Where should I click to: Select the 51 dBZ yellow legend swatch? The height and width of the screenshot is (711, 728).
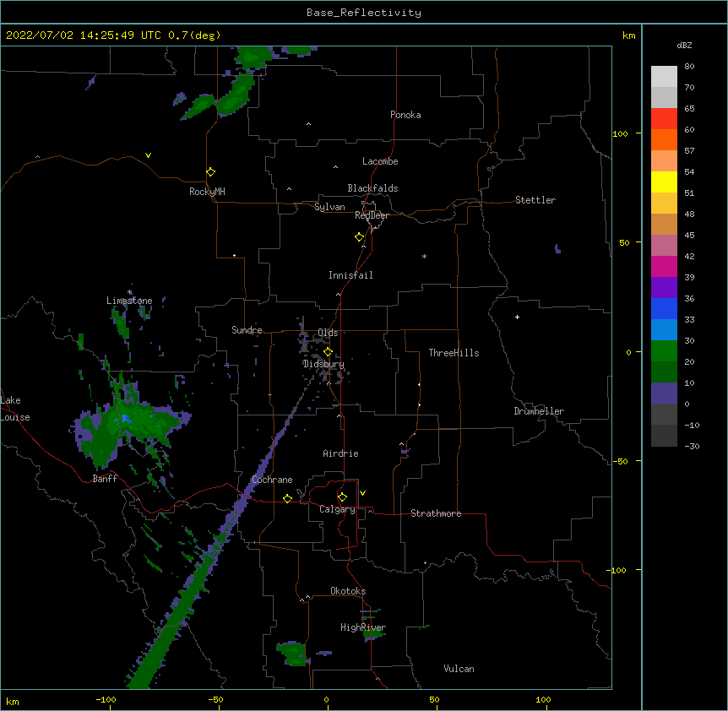click(664, 182)
